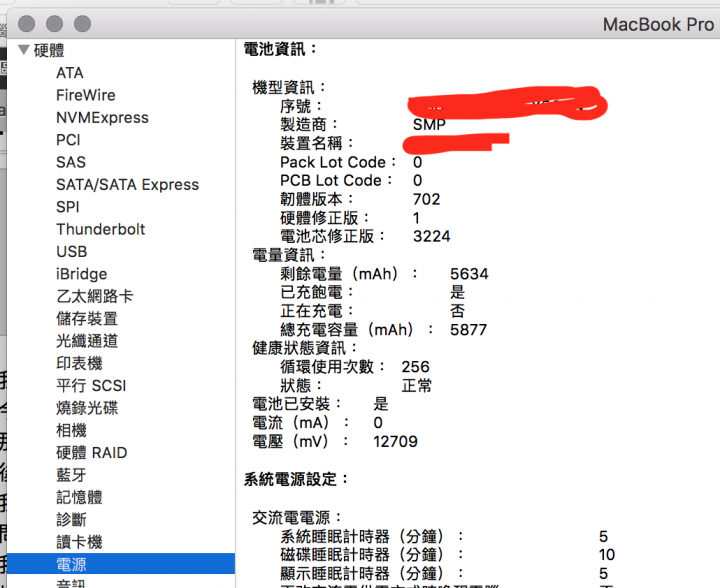The height and width of the screenshot is (588, 720).
Task: Select USB in the sidebar
Action: pos(72,252)
